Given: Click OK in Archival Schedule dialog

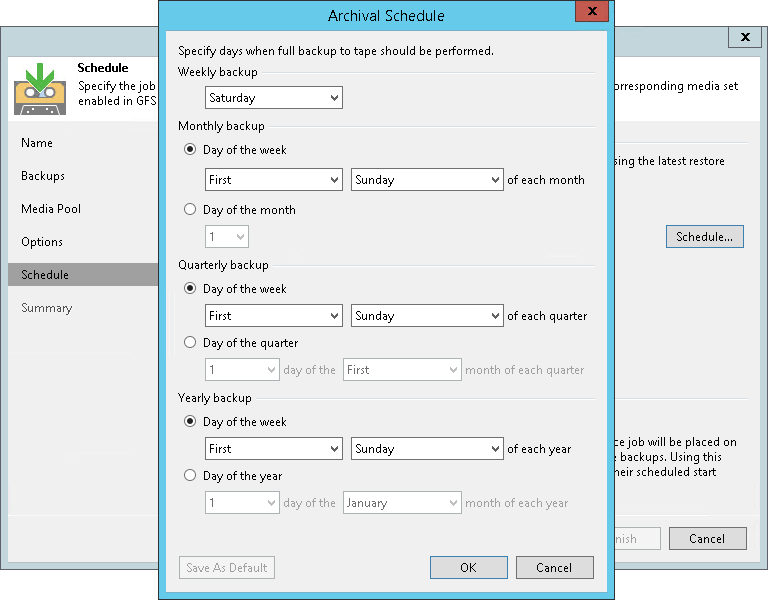Looking at the screenshot, I should [x=469, y=567].
